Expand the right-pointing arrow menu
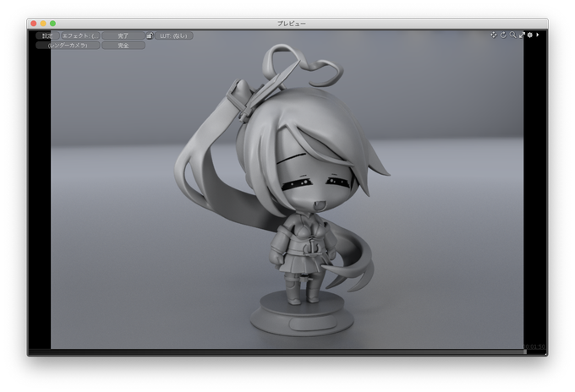The height and width of the screenshot is (392, 575). tap(538, 35)
